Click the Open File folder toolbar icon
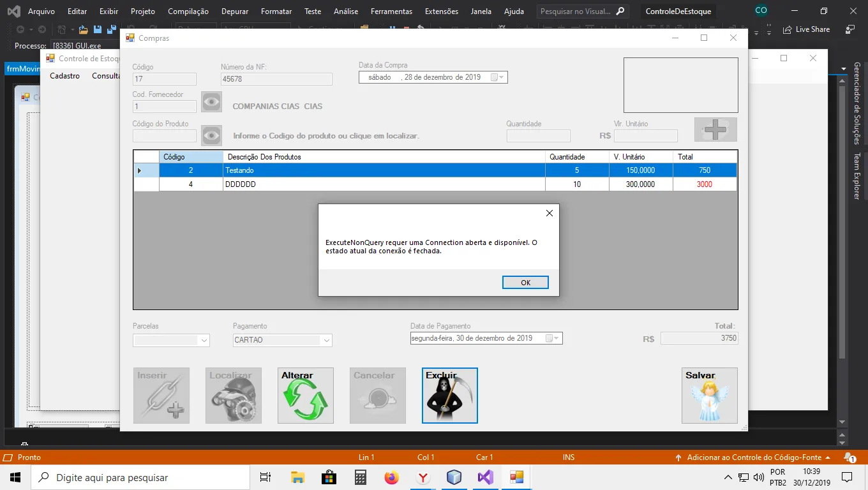The height and width of the screenshot is (490, 868). (x=84, y=29)
